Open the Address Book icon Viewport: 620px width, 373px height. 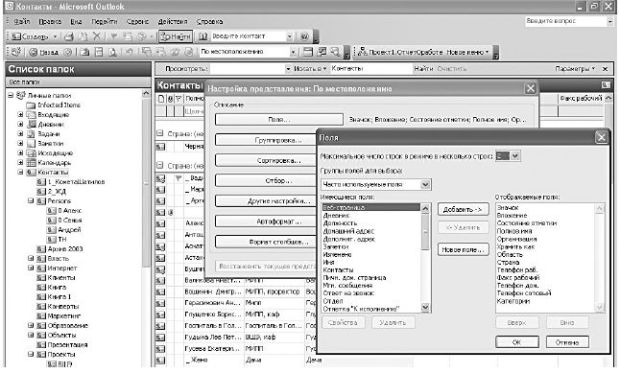pos(203,36)
